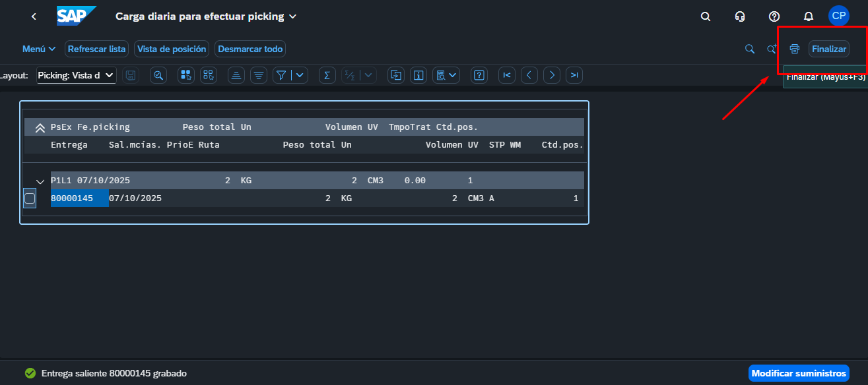This screenshot has height=385, width=868.
Task: Click the Sigma total icon
Action: [327, 75]
